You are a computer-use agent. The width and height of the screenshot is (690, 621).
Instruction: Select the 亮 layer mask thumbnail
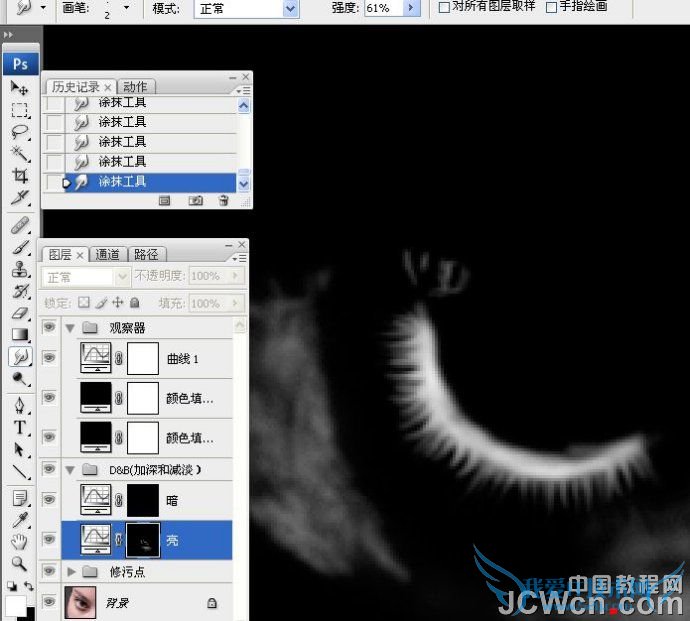pos(143,540)
